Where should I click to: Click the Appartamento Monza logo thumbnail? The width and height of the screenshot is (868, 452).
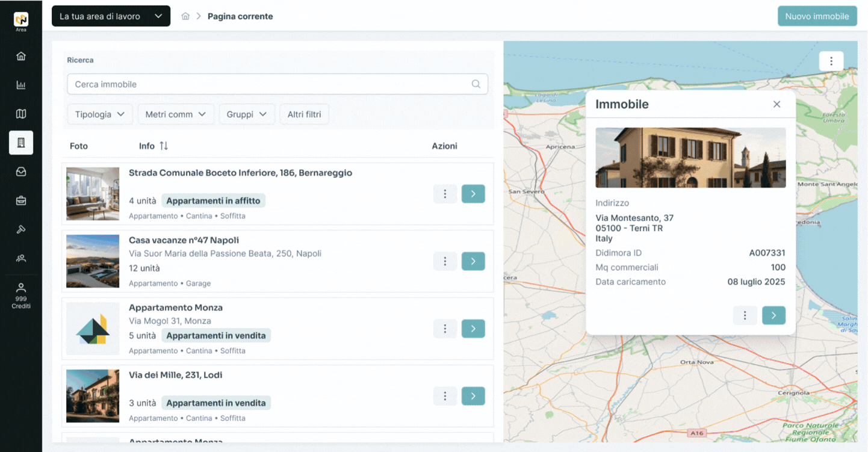93,329
